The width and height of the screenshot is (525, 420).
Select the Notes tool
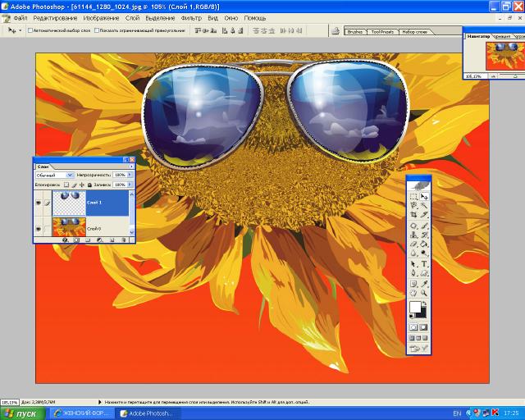pyautogui.click(x=413, y=284)
